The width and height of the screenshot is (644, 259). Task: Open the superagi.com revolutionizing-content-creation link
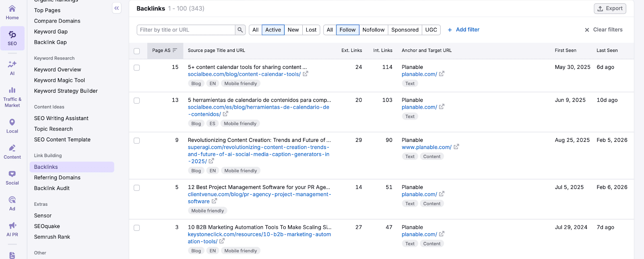(x=259, y=154)
